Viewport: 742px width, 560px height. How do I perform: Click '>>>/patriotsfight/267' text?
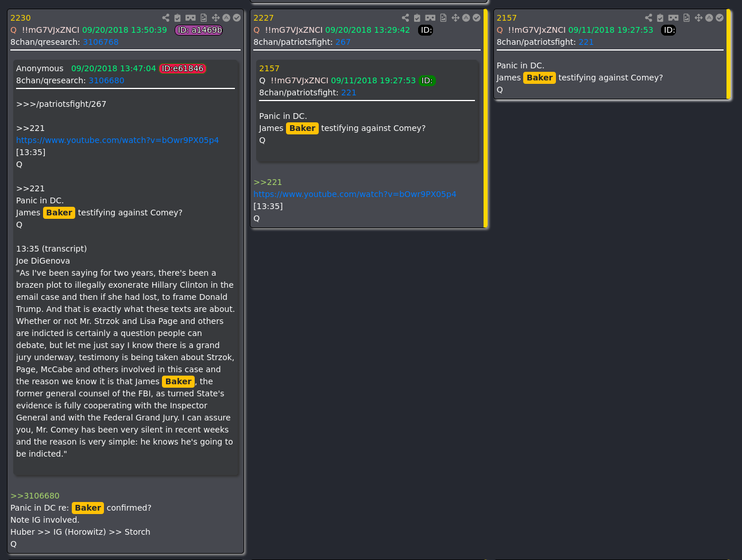point(61,104)
